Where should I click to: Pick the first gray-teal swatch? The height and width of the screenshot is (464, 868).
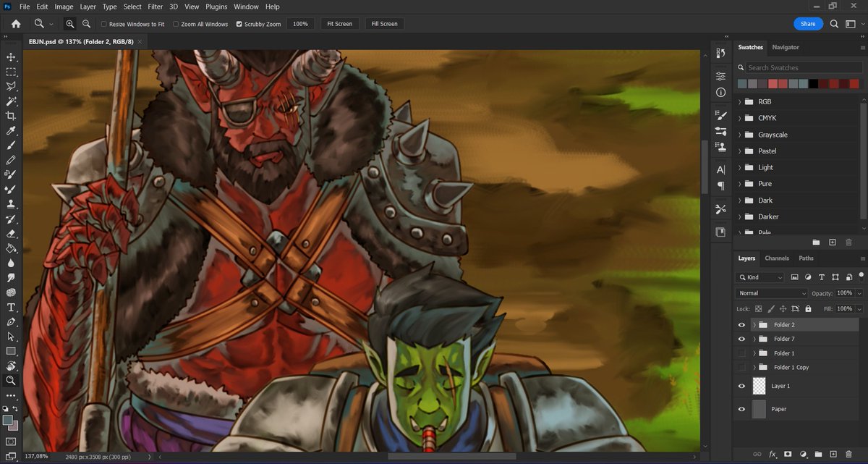coord(742,84)
